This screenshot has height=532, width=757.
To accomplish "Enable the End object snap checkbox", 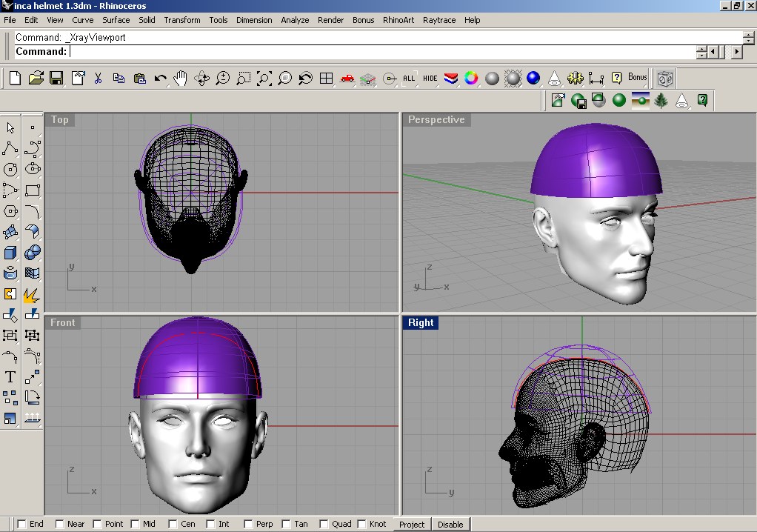I will [x=21, y=524].
